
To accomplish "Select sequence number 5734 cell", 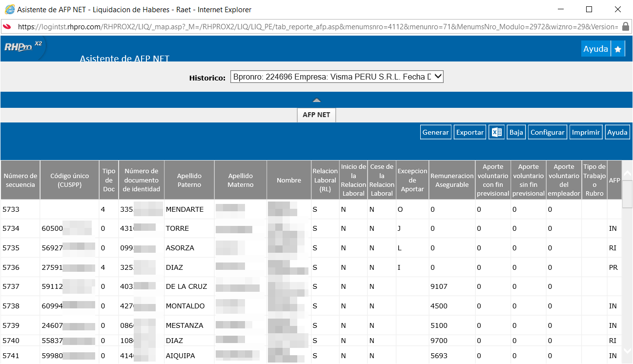I will (20, 228).
